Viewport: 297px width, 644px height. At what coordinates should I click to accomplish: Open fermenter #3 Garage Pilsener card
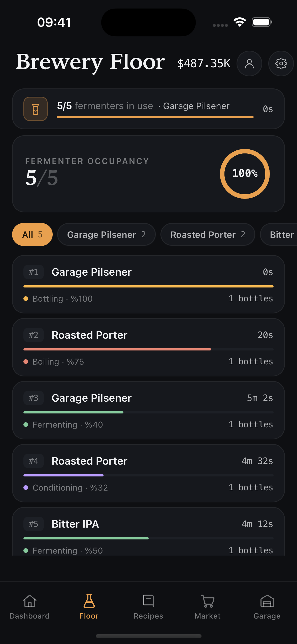[x=148, y=410]
